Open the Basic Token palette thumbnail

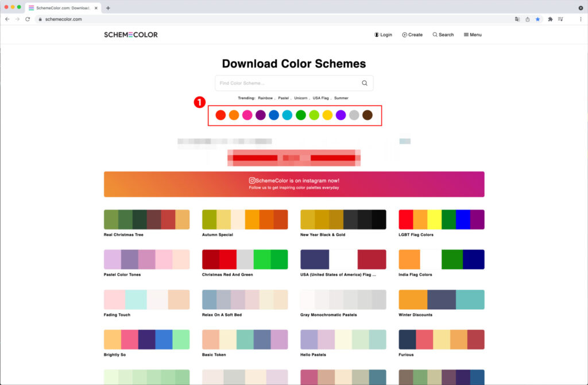tap(245, 339)
